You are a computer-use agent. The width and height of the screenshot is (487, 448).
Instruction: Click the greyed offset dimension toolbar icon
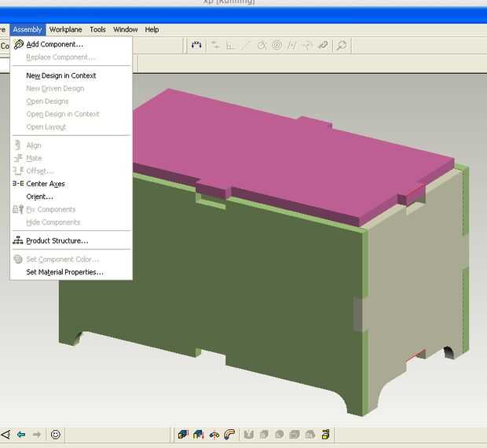click(x=230, y=46)
